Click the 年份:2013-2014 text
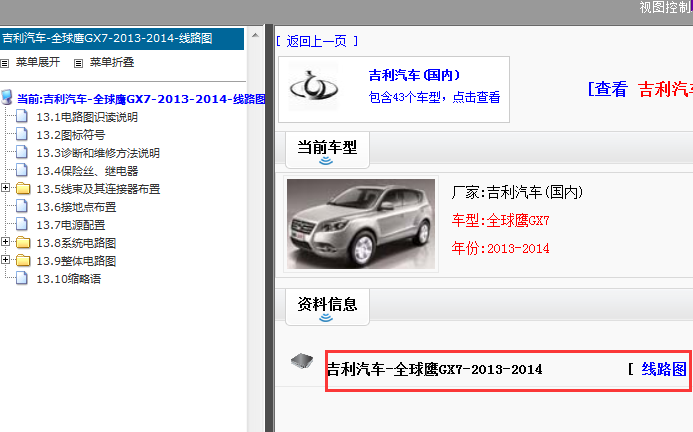 500,248
